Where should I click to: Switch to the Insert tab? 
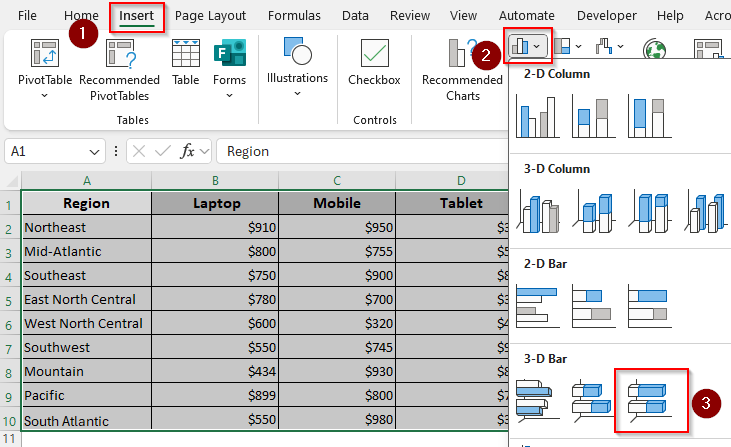[136, 16]
